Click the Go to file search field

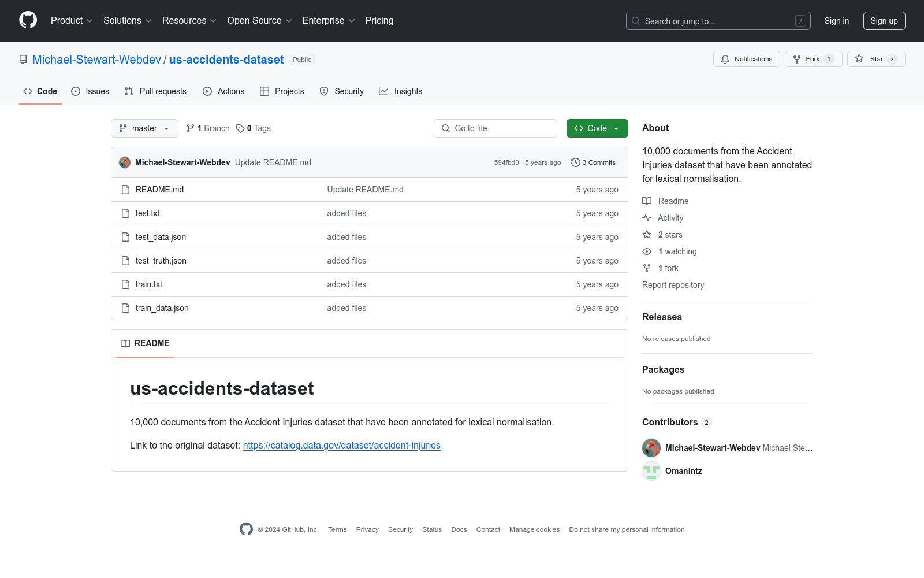(495, 128)
